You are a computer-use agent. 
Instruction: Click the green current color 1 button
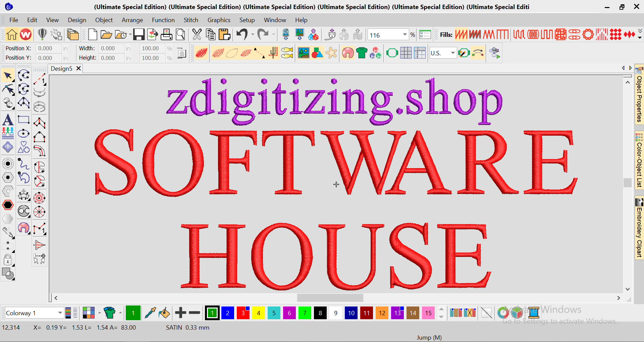pos(133,313)
